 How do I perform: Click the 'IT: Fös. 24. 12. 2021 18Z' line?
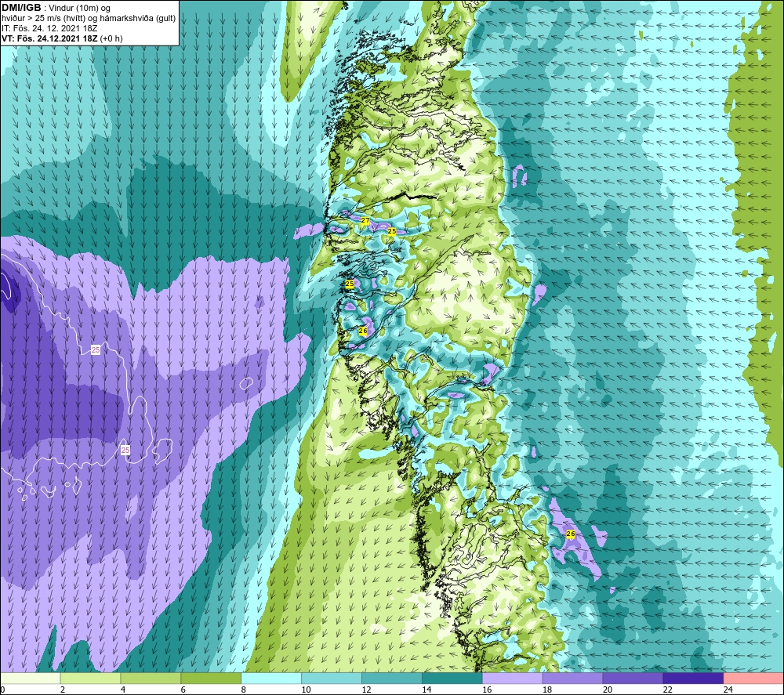tap(49, 28)
